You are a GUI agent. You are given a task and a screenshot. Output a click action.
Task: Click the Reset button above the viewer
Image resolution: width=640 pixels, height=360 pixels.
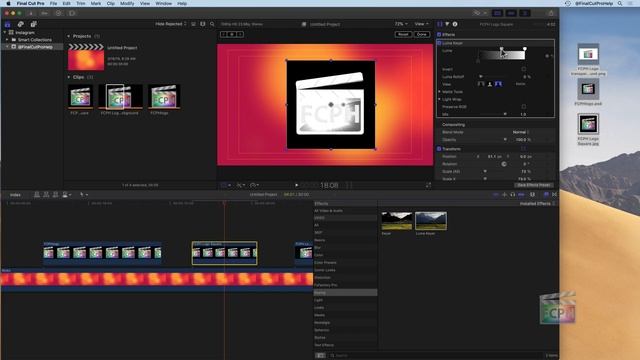[403, 34]
